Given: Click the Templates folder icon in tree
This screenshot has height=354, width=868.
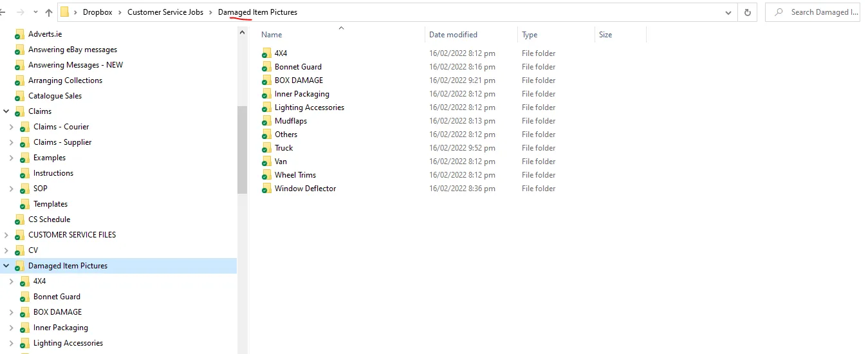Looking at the screenshot, I should [24, 204].
